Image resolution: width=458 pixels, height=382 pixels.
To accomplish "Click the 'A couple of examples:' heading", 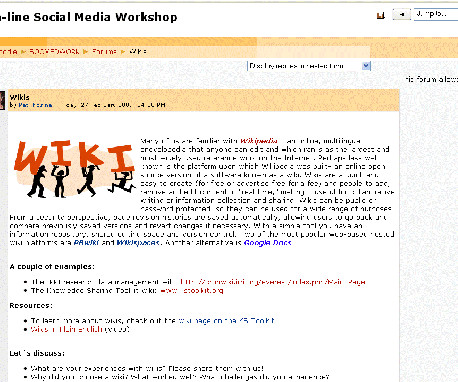I will click(x=52, y=267).
